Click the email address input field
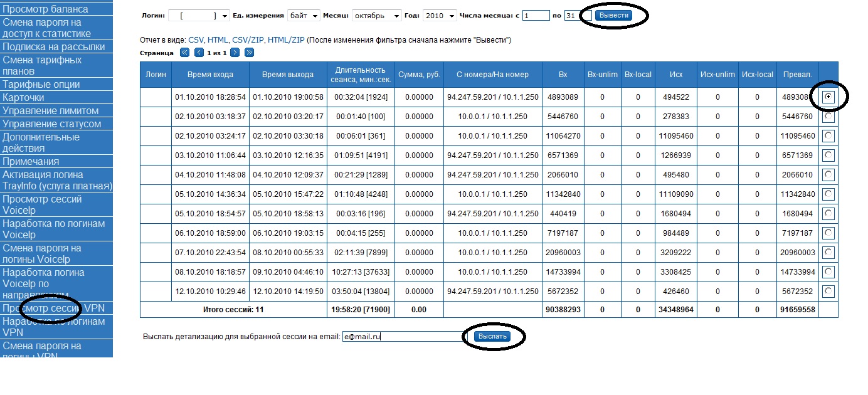This screenshot has width=868, height=395. point(401,337)
